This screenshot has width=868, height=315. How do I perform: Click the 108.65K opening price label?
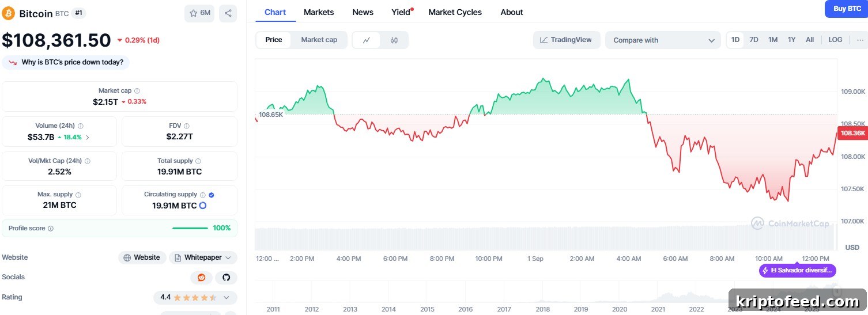coord(270,115)
